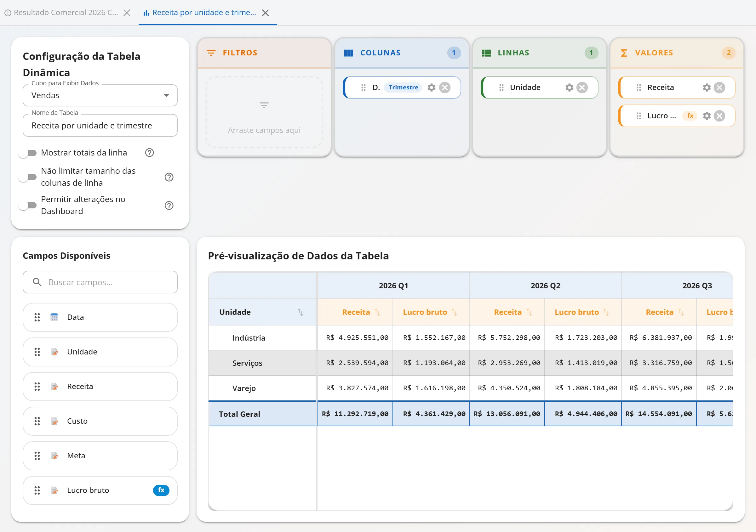Grab drag handle of Data field

(37, 317)
